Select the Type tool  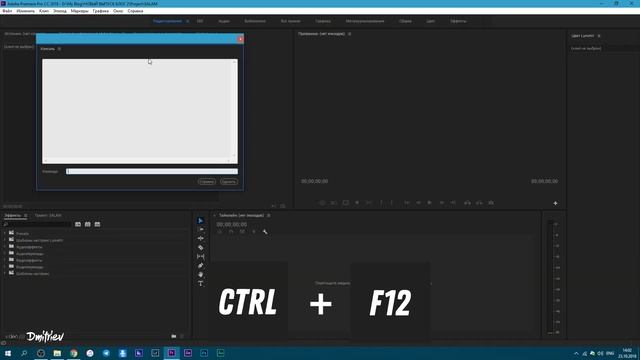[200, 283]
